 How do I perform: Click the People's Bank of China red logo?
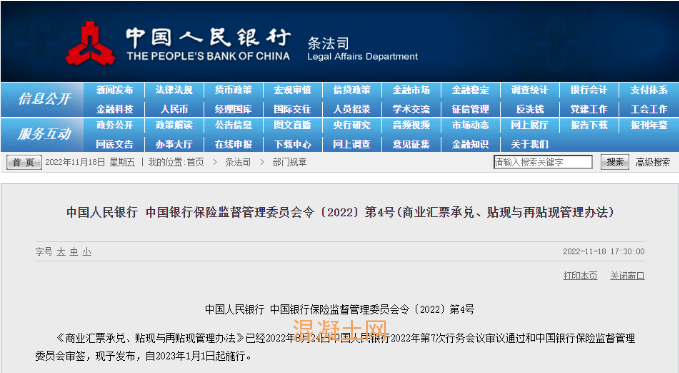point(90,44)
